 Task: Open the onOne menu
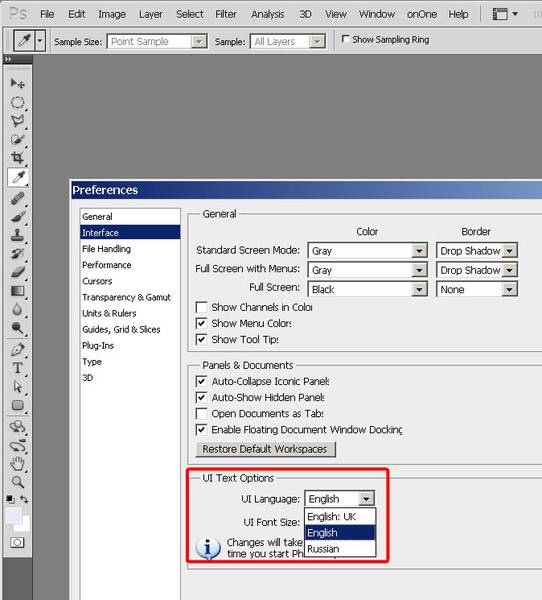pyautogui.click(x=421, y=14)
